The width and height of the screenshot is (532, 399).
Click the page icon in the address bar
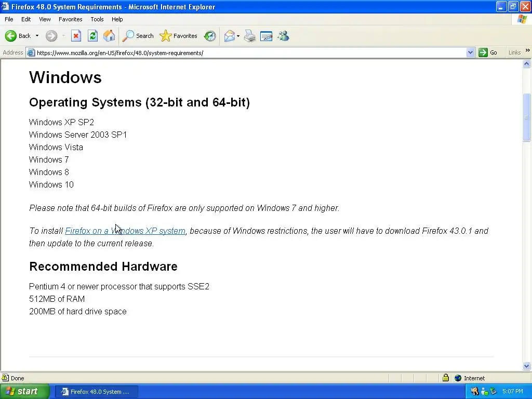click(x=31, y=52)
